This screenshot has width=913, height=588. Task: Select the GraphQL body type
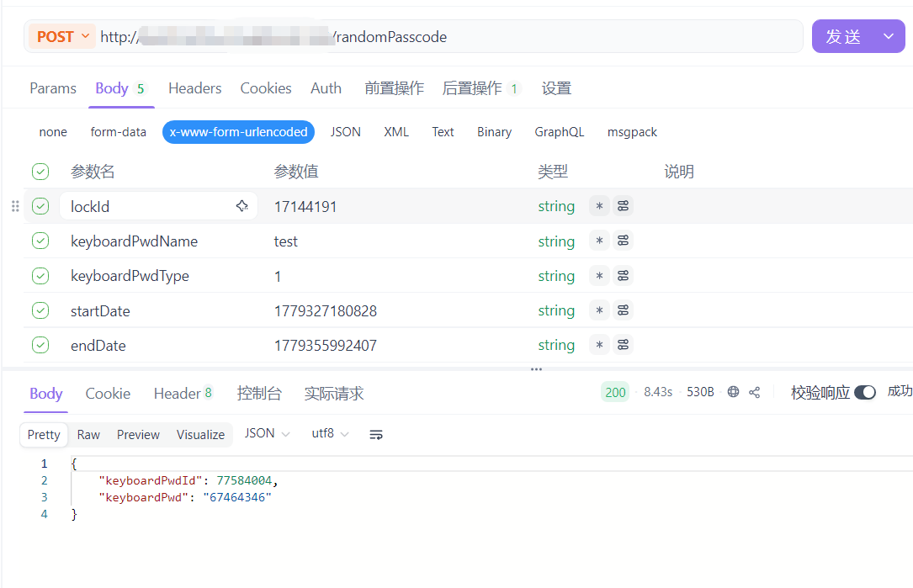click(560, 132)
